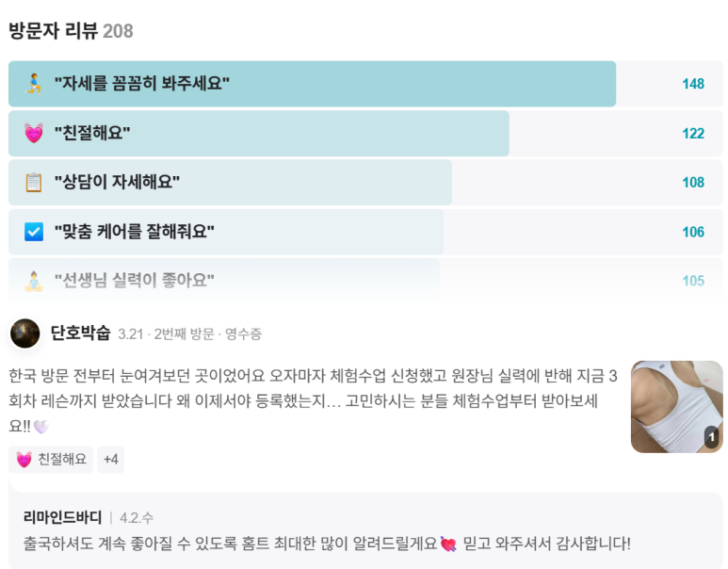Select the "자세를 꼼꼼히 봐주세요" keyword bar
Viewport: 728px width, 569px height.
(x=365, y=84)
